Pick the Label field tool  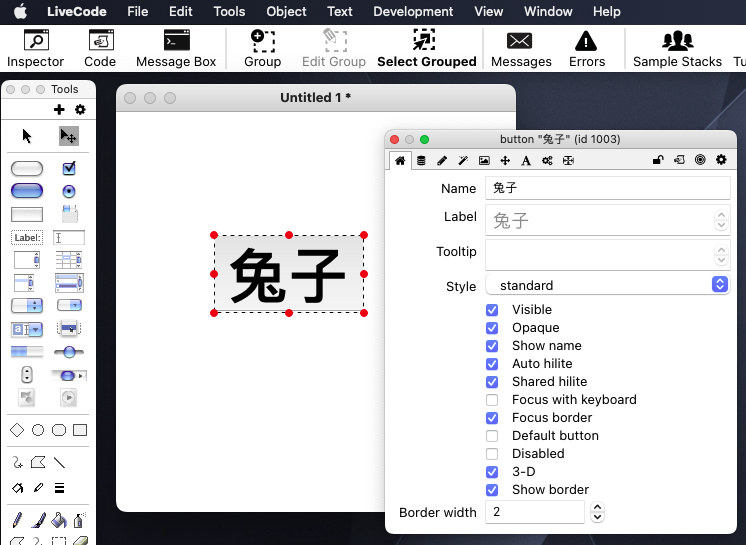coord(27,237)
